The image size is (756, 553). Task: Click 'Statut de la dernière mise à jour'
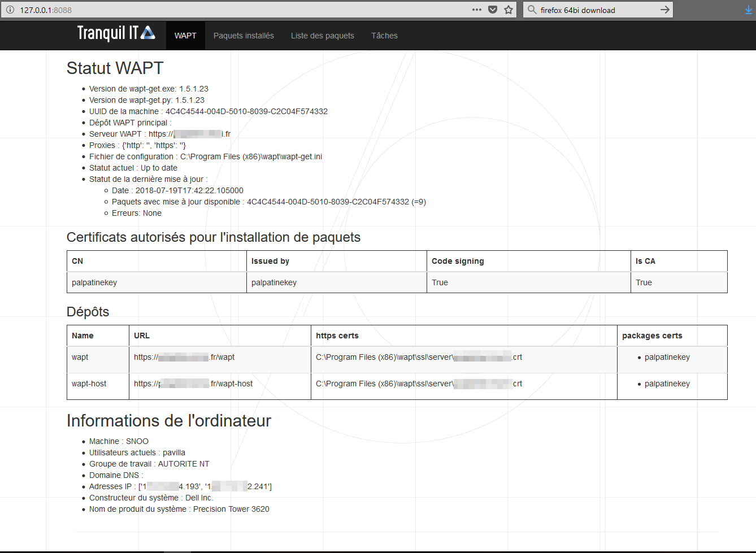148,179
